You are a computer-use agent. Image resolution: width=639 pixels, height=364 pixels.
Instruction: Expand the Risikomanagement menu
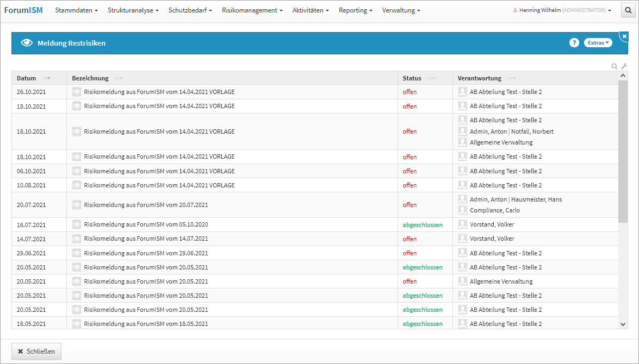(x=252, y=10)
